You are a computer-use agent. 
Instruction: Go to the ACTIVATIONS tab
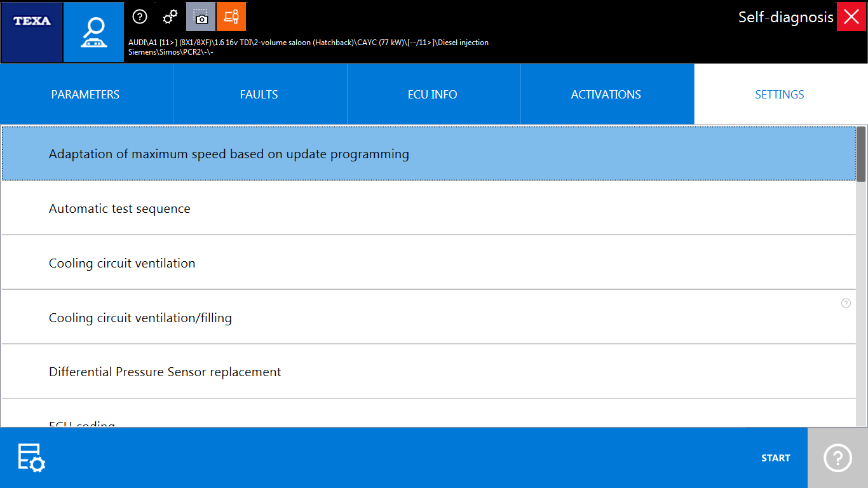(606, 94)
